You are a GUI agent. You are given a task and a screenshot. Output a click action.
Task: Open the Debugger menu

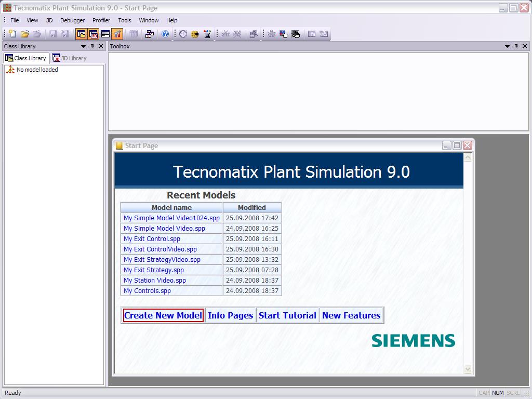73,20
